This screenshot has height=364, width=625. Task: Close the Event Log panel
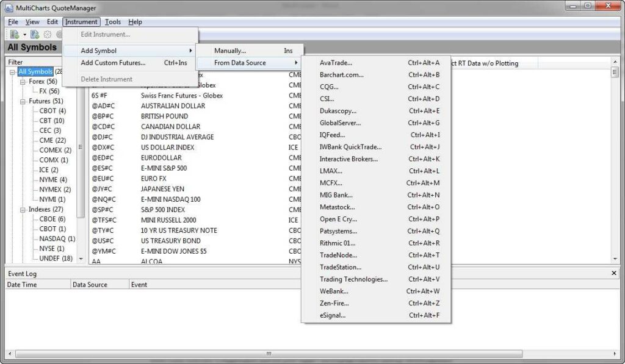pos(614,273)
